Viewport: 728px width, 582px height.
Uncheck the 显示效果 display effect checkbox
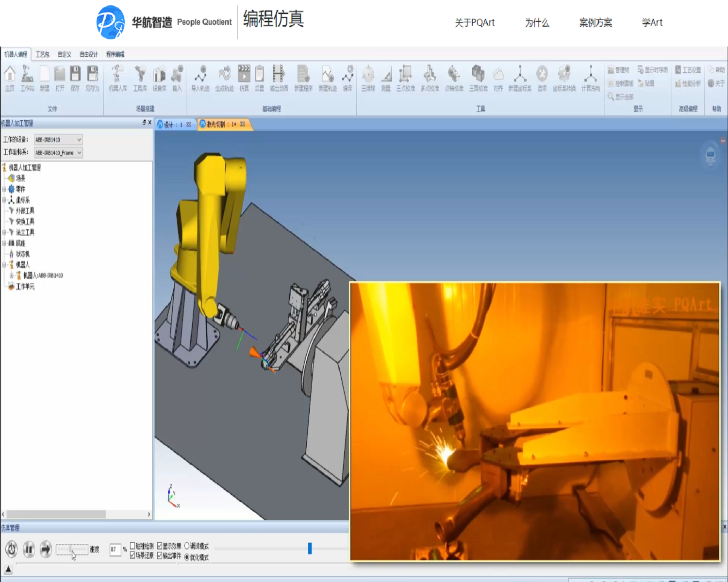point(160,546)
